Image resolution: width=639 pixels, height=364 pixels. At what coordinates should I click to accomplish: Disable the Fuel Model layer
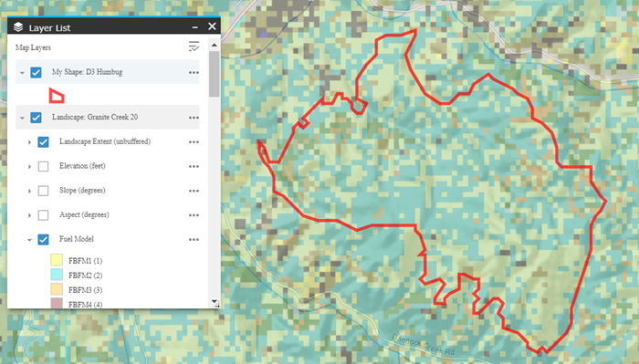(x=43, y=239)
